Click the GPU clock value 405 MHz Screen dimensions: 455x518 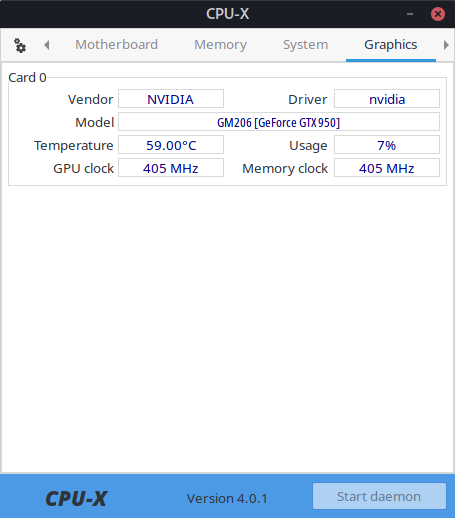coord(171,168)
